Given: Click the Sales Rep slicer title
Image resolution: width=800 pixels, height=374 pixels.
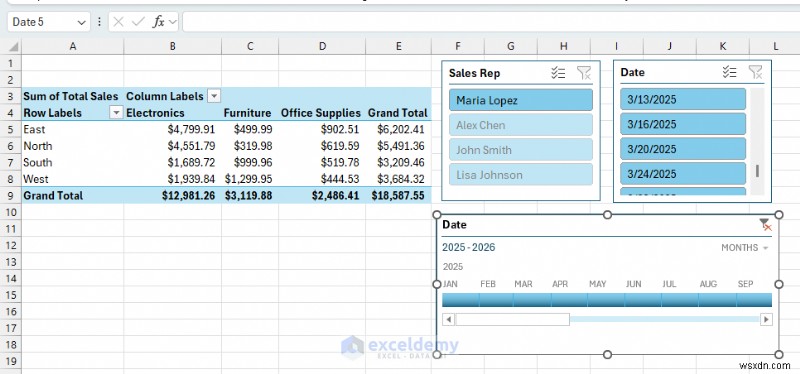Looking at the screenshot, I should click(x=474, y=73).
